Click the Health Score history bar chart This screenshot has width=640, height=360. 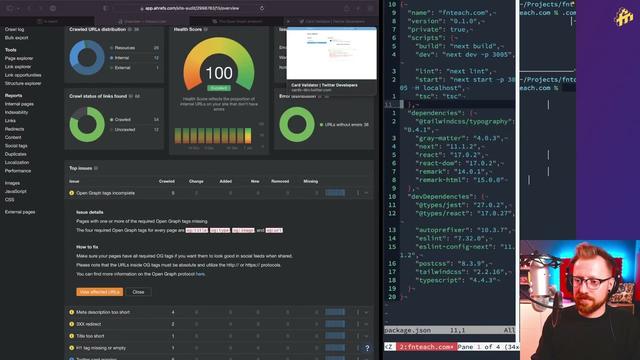pos(213,136)
